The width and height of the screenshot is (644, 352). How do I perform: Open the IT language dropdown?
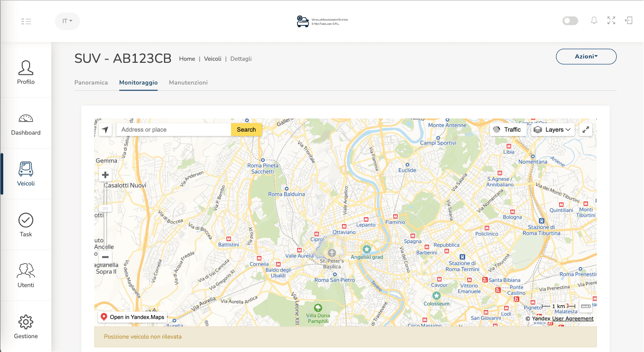coord(67,21)
